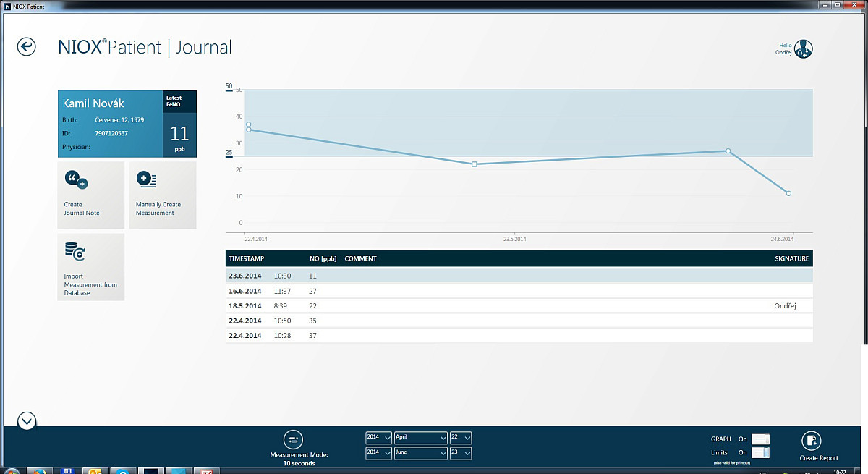Select the 22.4.2014 10:50 row date

pyautogui.click(x=245, y=321)
